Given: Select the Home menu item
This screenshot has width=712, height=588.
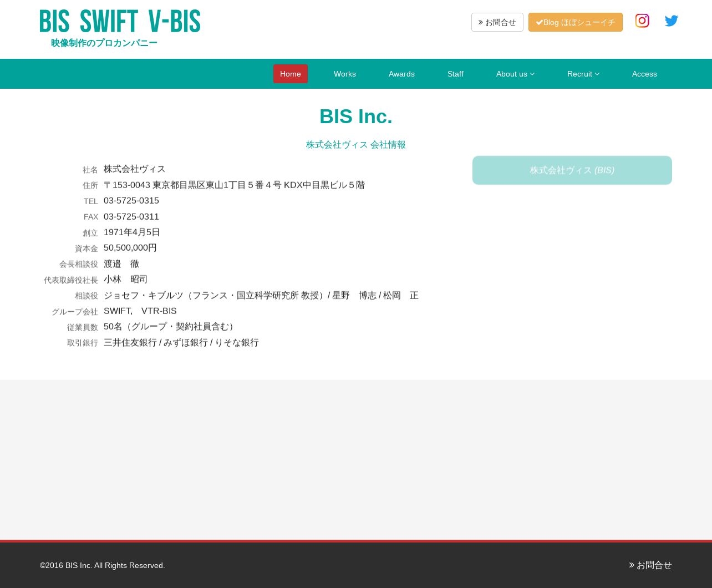Looking at the screenshot, I should click(x=291, y=74).
